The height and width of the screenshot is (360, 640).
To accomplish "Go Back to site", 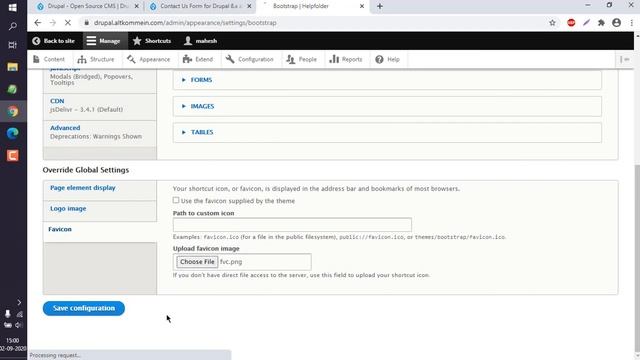I will point(53,41).
